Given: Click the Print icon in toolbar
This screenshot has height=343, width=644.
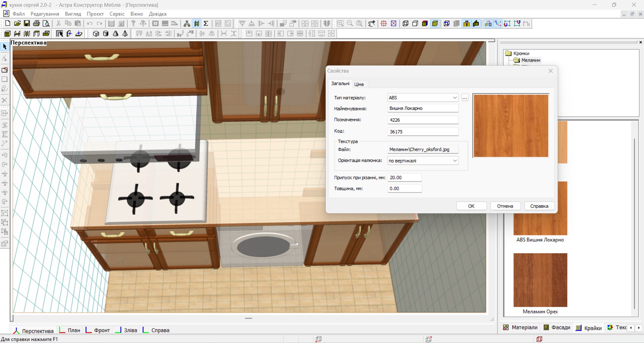Looking at the screenshot, I should click(37, 24).
